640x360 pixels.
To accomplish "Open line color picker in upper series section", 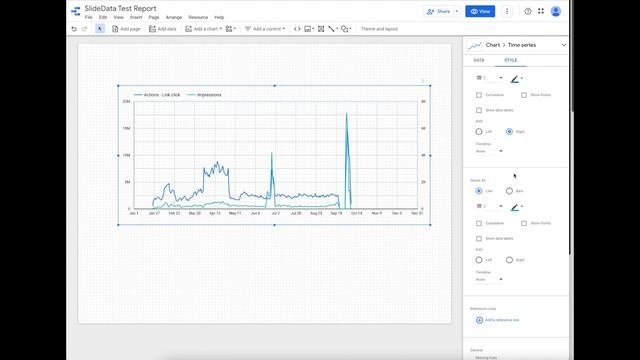I will coord(516,78).
